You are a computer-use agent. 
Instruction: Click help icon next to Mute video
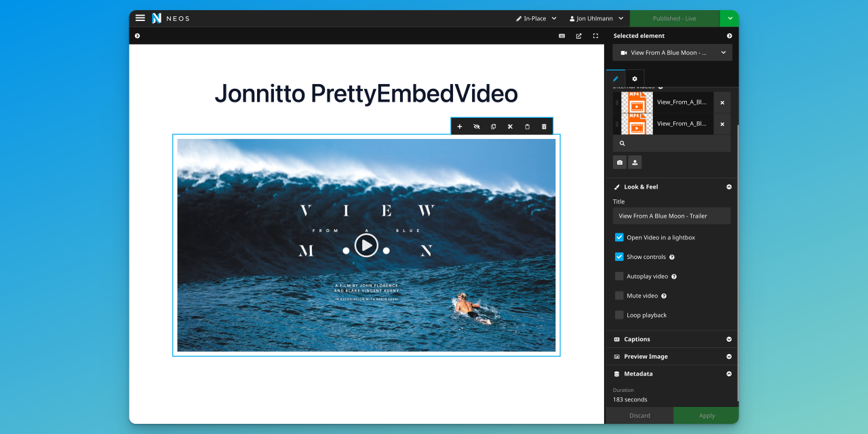coord(664,296)
